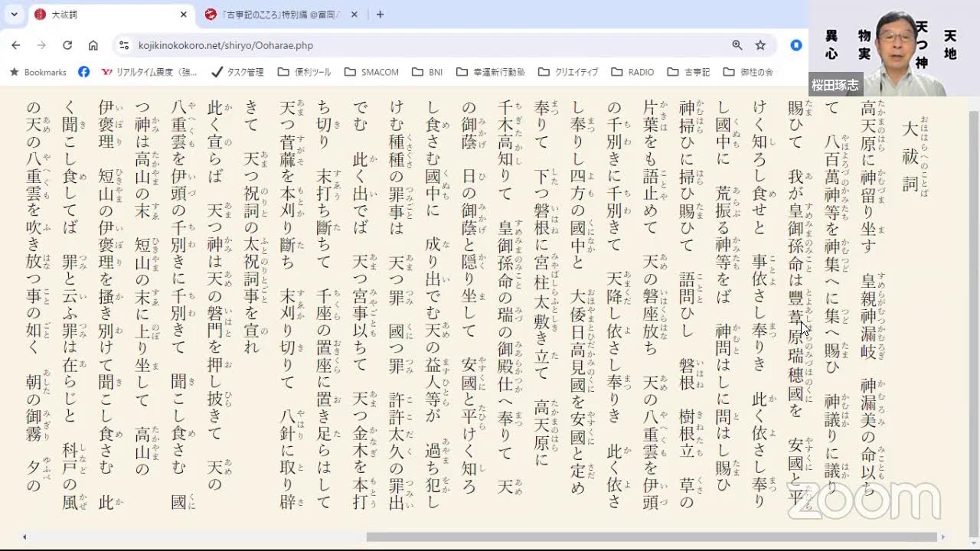
Task: Open the SMACOM bookmarks folder
Action: [371, 72]
